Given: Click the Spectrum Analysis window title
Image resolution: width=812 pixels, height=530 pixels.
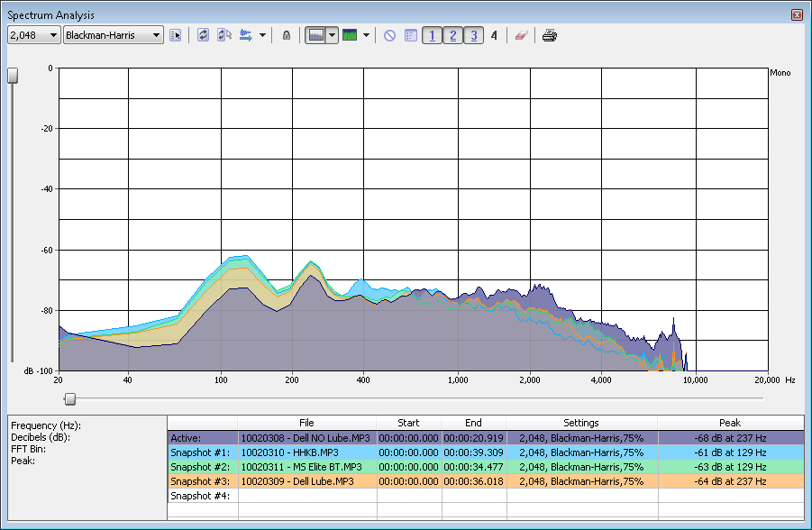Looking at the screenshot, I should click(50, 15).
